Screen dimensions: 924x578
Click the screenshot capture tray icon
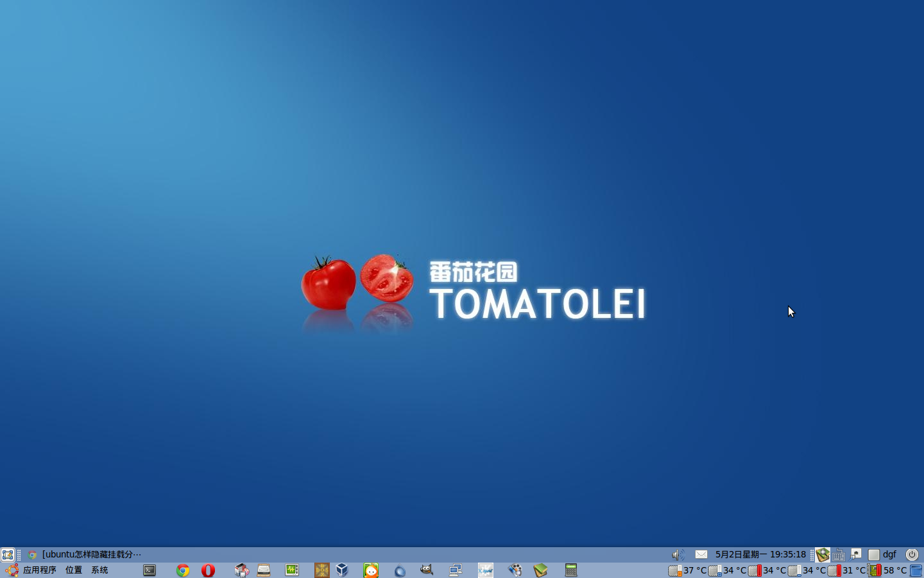coord(823,554)
